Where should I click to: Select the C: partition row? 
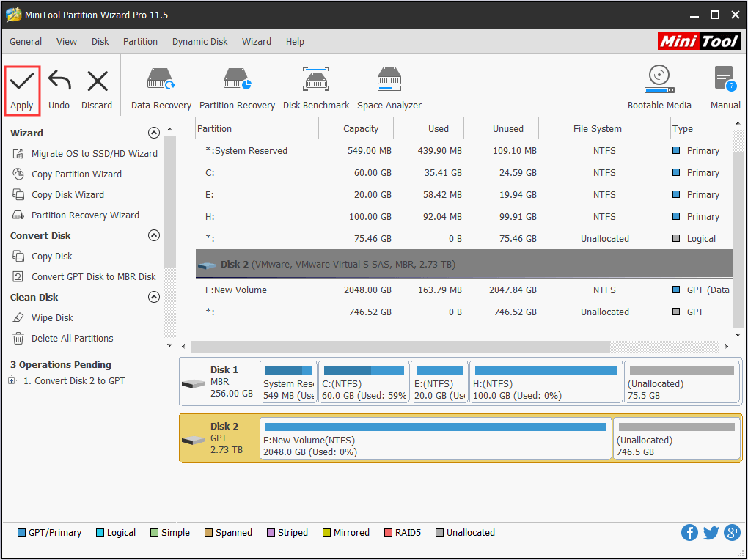tap(463, 173)
